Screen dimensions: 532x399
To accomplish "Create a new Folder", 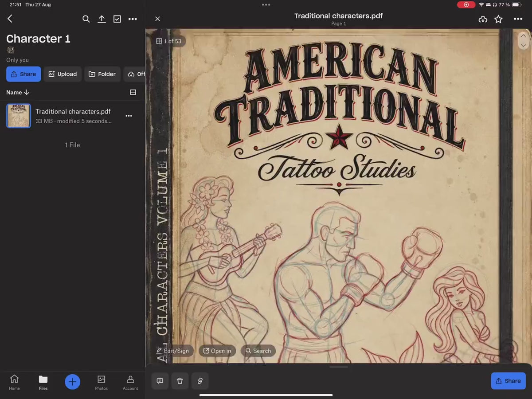I will 102,74.
